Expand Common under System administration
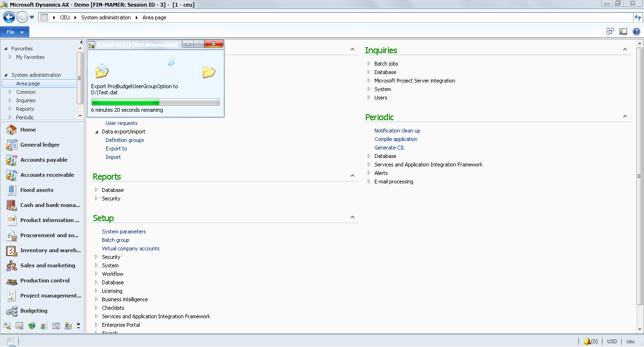The image size is (644, 347). tap(10, 92)
